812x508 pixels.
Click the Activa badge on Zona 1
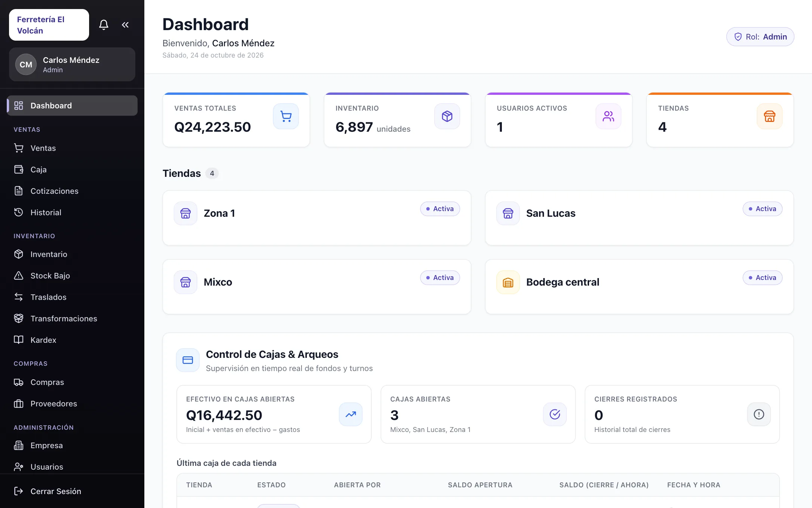440,209
